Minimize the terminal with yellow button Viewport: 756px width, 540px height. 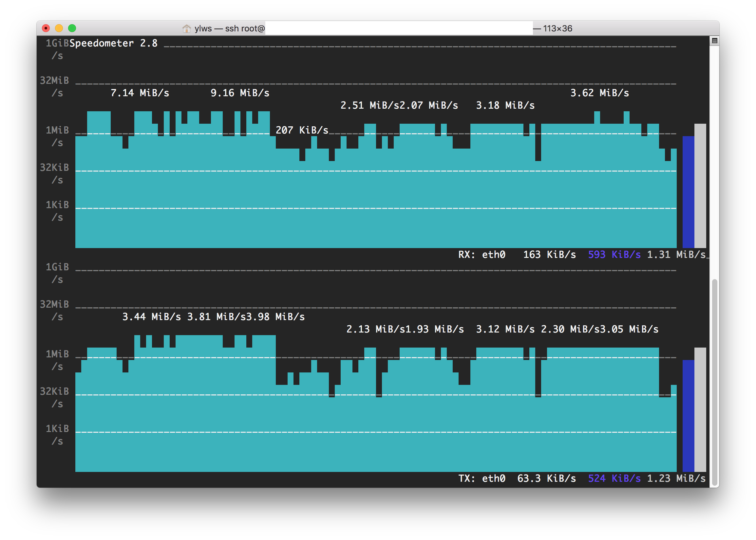[59, 28]
